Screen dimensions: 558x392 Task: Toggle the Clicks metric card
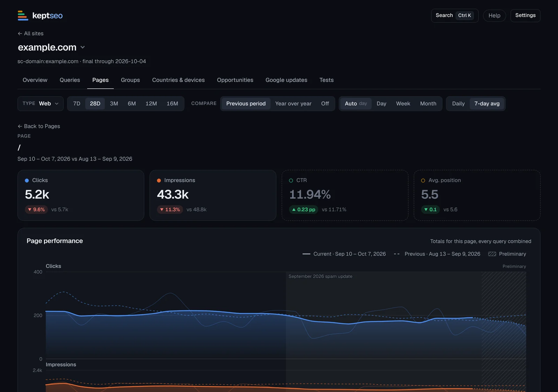[x=81, y=195]
